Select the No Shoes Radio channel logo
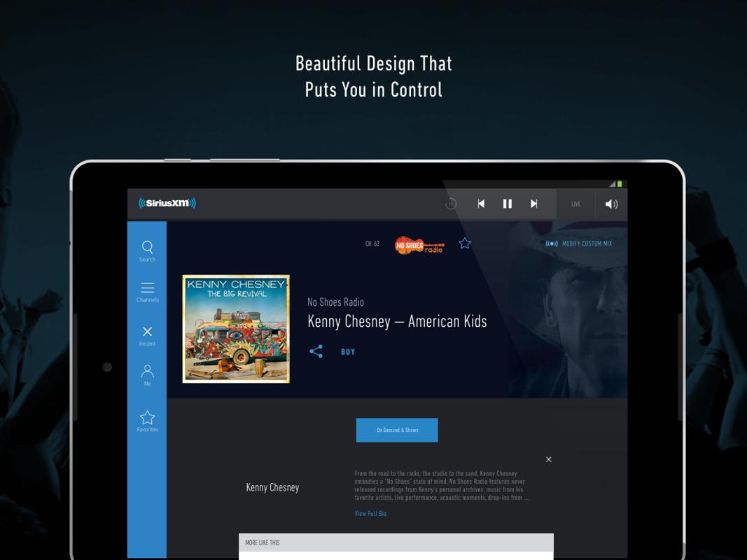The height and width of the screenshot is (560, 747). [420, 243]
